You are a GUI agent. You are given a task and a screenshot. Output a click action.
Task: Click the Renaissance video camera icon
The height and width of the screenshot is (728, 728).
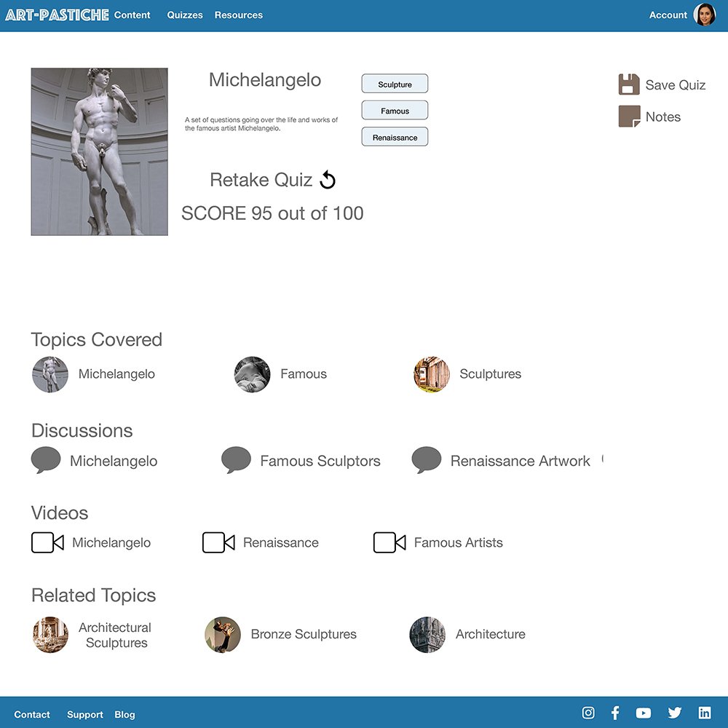[x=218, y=542]
